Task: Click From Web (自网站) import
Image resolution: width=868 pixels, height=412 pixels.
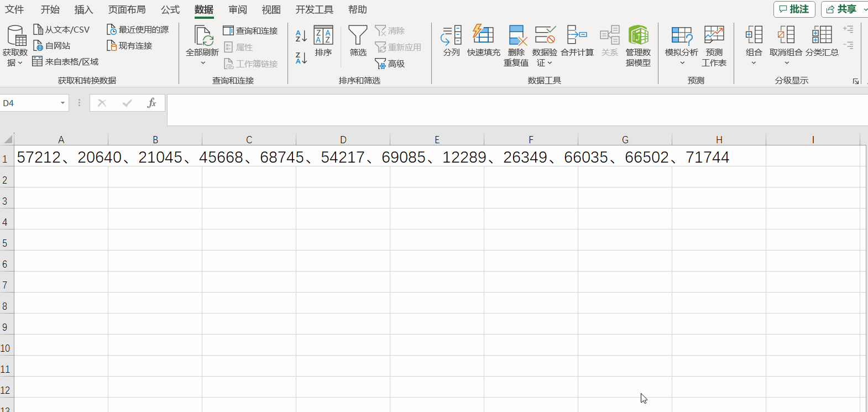Action: coord(51,45)
